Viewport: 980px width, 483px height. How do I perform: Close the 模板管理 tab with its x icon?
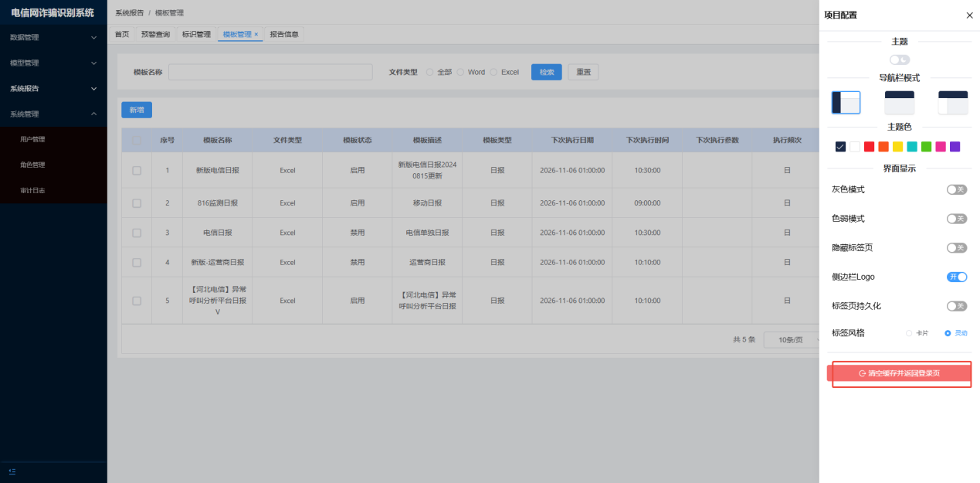point(256,34)
